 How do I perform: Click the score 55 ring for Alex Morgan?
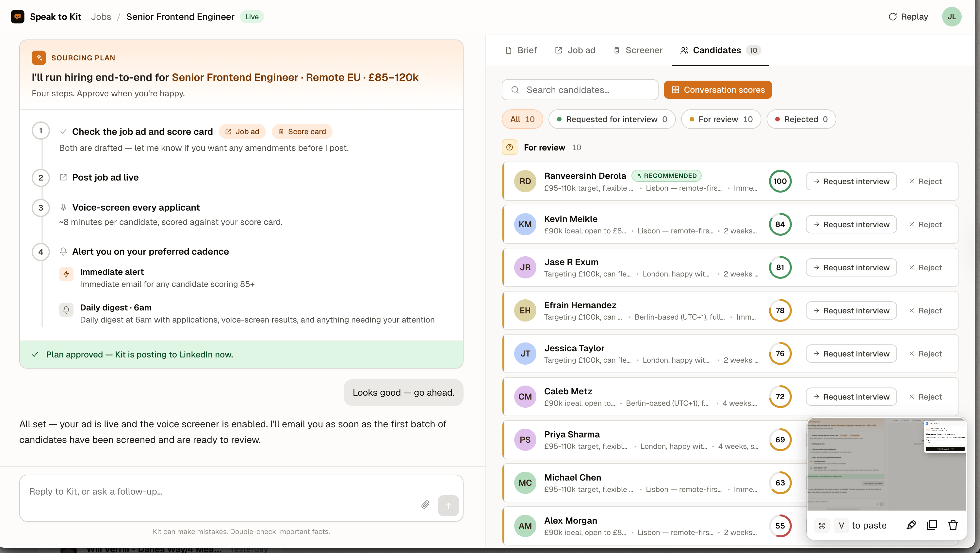[780, 526]
